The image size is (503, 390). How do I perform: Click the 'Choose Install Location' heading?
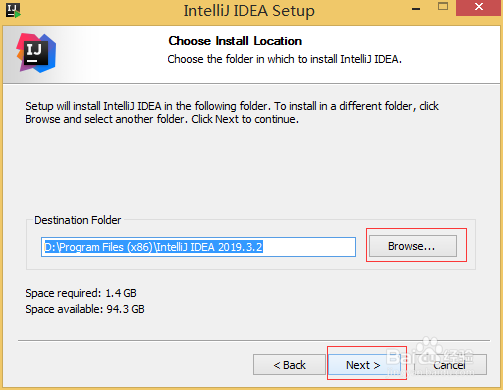coord(235,41)
